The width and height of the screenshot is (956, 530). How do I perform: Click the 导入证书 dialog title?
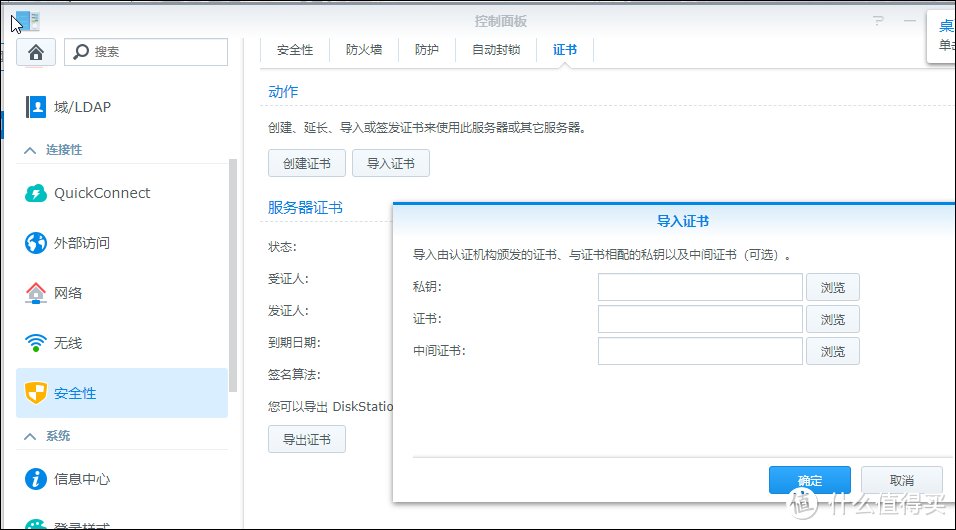pos(682,221)
